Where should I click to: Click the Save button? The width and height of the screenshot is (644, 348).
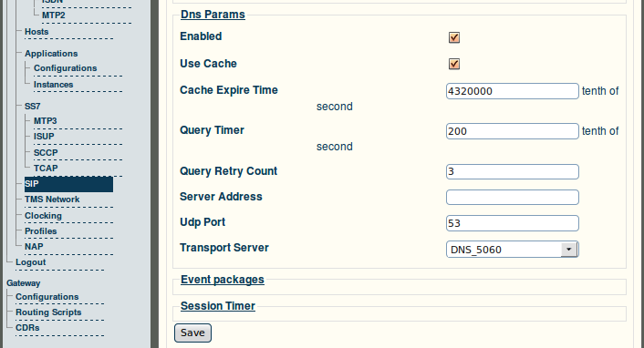192,333
